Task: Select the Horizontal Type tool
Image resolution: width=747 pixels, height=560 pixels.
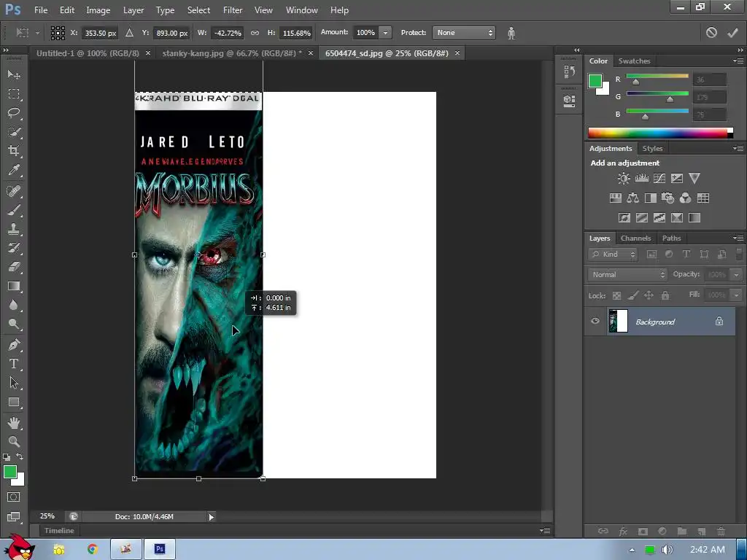Action: tap(14, 364)
